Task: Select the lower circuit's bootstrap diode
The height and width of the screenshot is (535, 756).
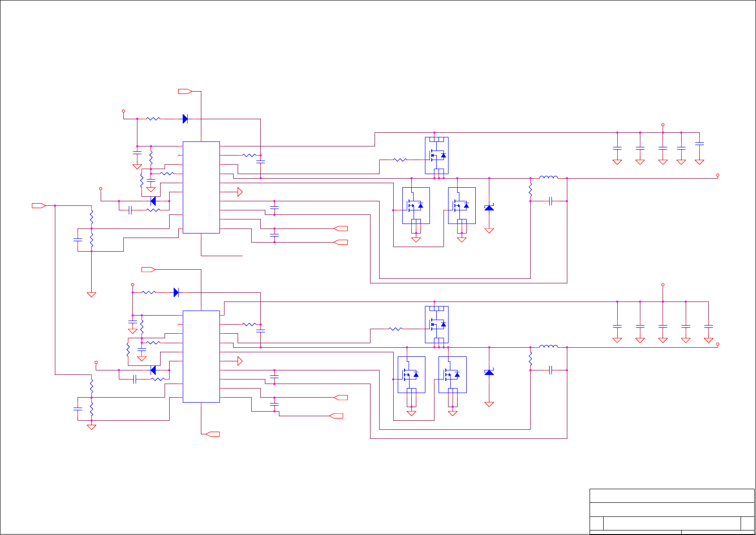Action: (x=176, y=292)
